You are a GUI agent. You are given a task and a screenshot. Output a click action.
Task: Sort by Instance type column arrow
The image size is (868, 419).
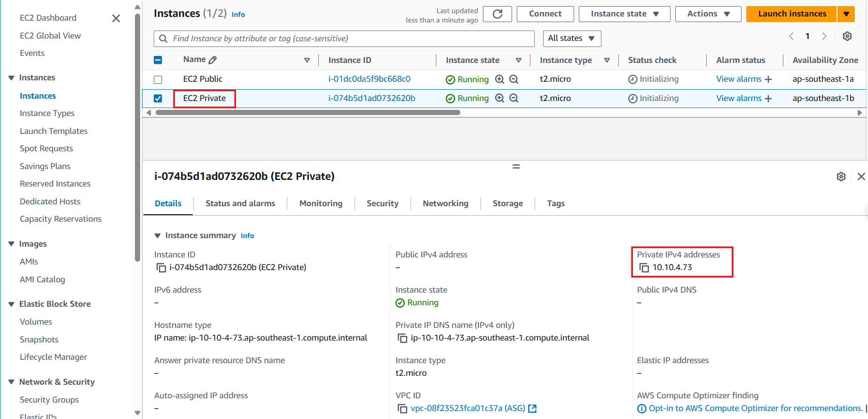(x=607, y=60)
